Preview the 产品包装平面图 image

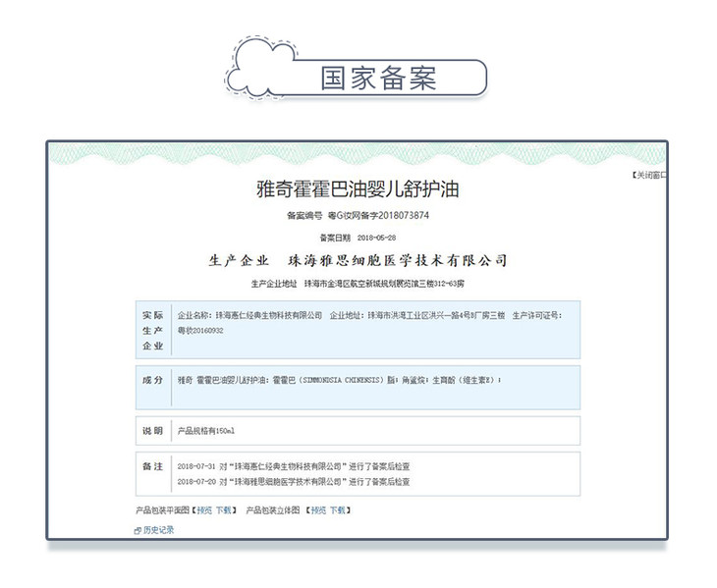pyautogui.click(x=204, y=510)
